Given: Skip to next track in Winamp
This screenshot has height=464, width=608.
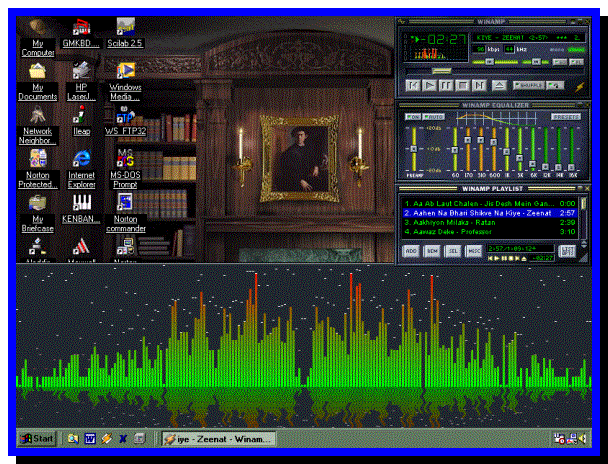Looking at the screenshot, I should click(479, 85).
